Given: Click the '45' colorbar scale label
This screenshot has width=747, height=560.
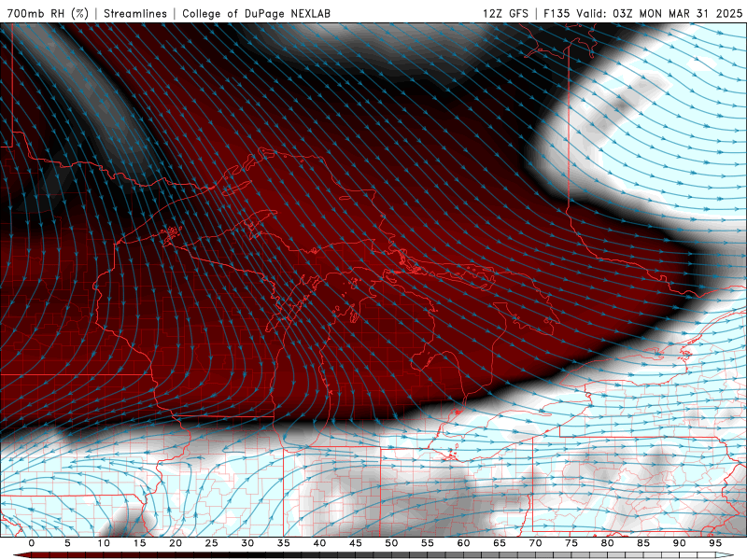Looking at the screenshot, I should (x=356, y=543).
